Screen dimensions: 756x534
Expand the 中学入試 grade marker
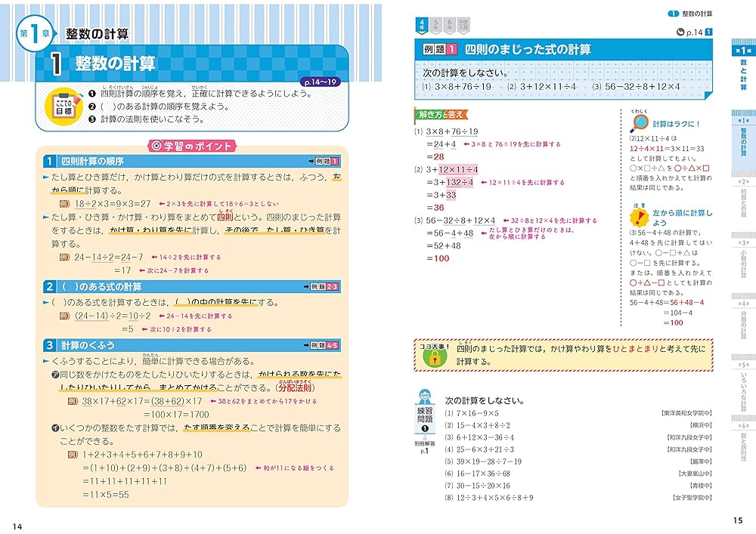464,25
